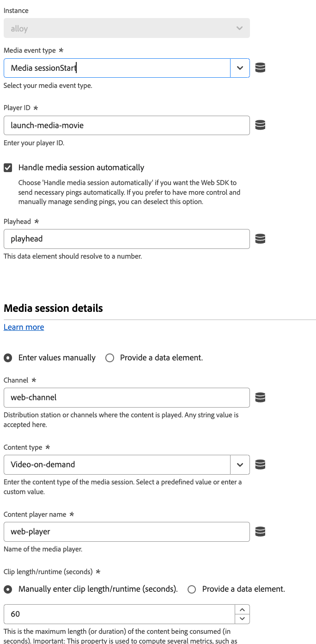
Task: Choose Provide a data element for clip length
Action: click(192, 589)
